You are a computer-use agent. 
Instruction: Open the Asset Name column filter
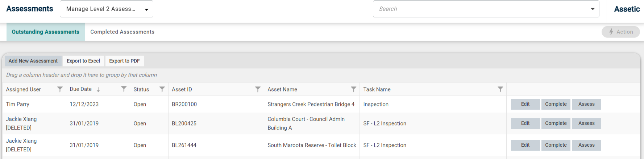click(353, 89)
